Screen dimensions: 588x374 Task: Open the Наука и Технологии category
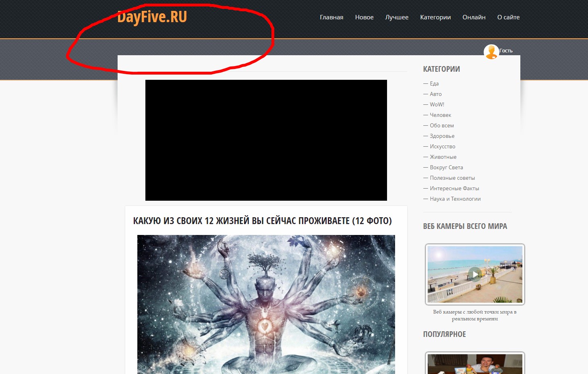[x=455, y=199]
